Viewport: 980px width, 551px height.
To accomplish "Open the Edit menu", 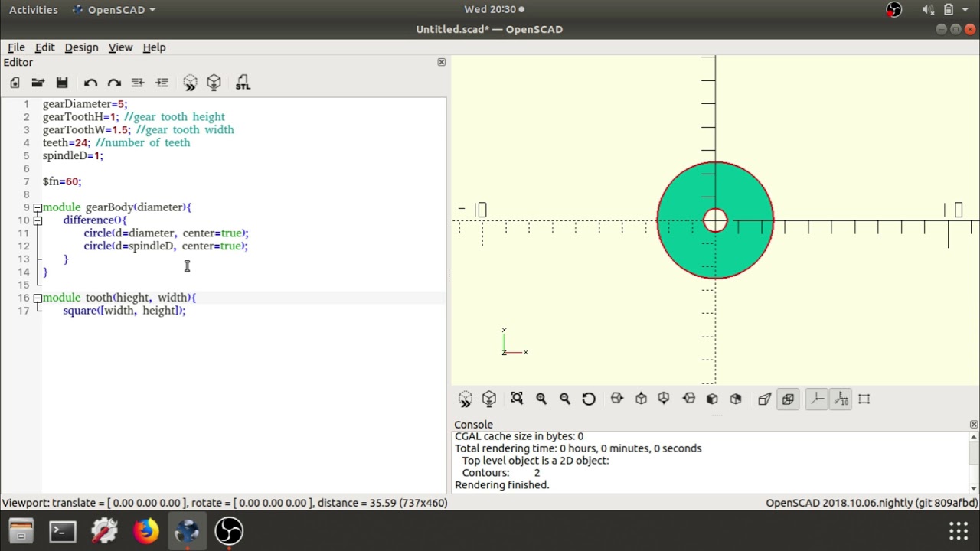I will [x=44, y=47].
